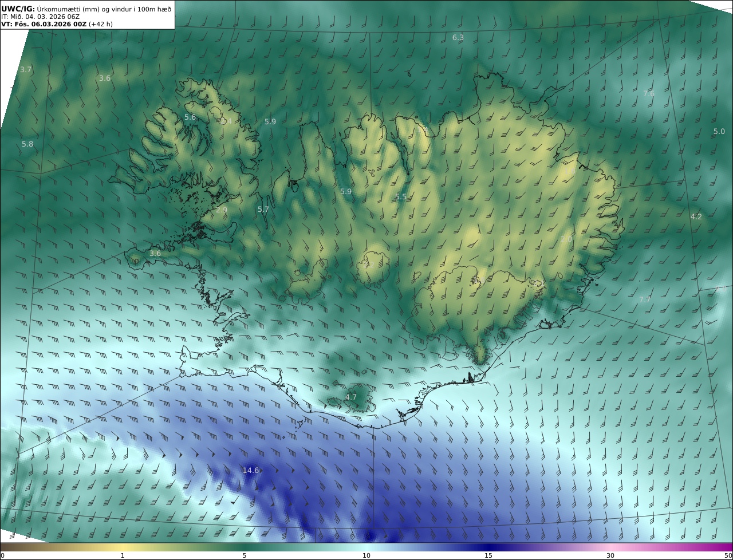Click the 4.7 value label
The width and height of the screenshot is (733, 560).
point(351,397)
